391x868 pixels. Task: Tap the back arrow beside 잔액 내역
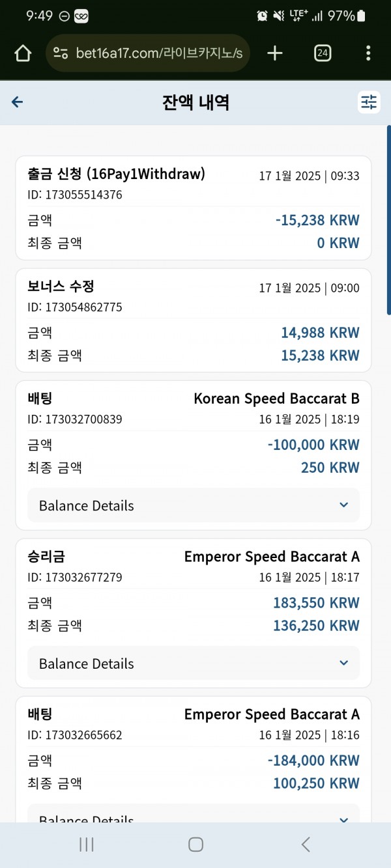pos(18,102)
